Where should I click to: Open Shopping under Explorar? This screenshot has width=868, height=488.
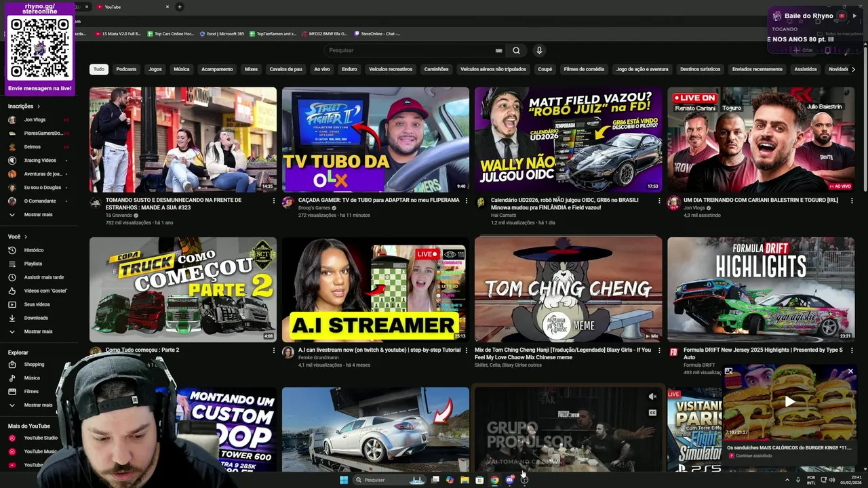pos(34,365)
